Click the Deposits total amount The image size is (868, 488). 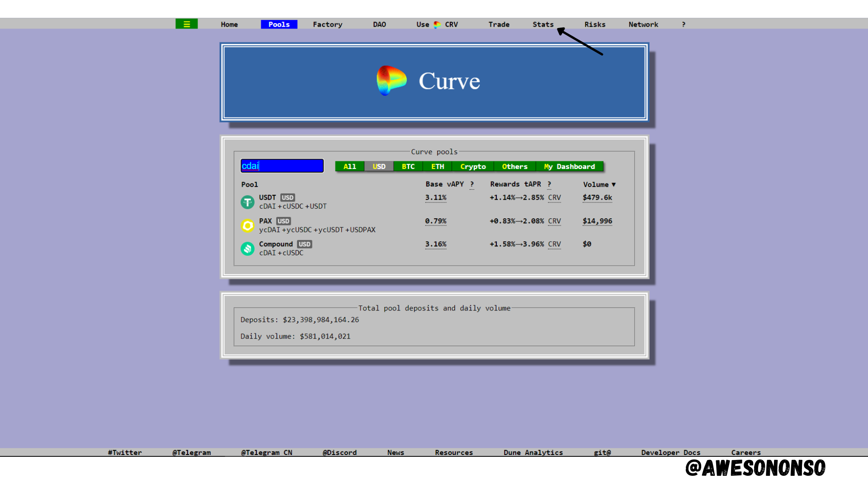(x=321, y=319)
